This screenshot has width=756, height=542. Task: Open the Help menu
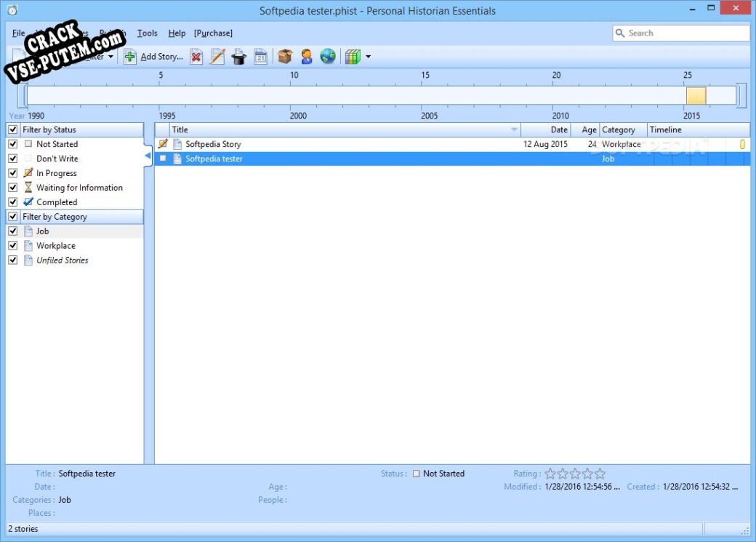pos(177,33)
